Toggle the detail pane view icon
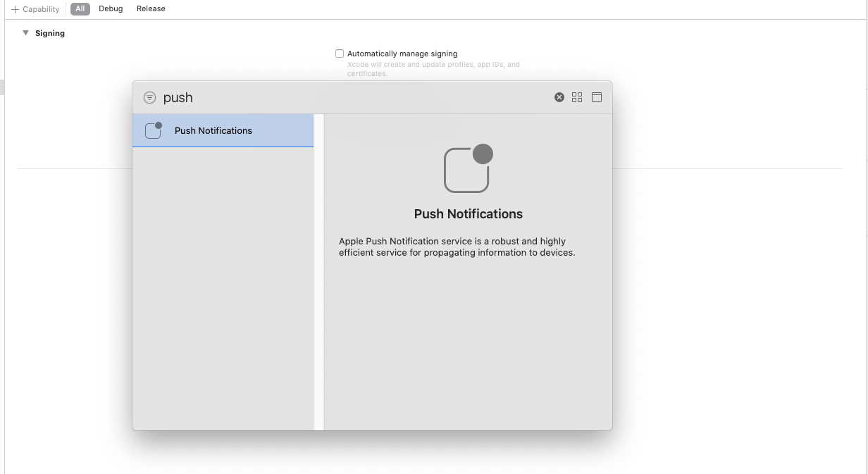 click(597, 97)
